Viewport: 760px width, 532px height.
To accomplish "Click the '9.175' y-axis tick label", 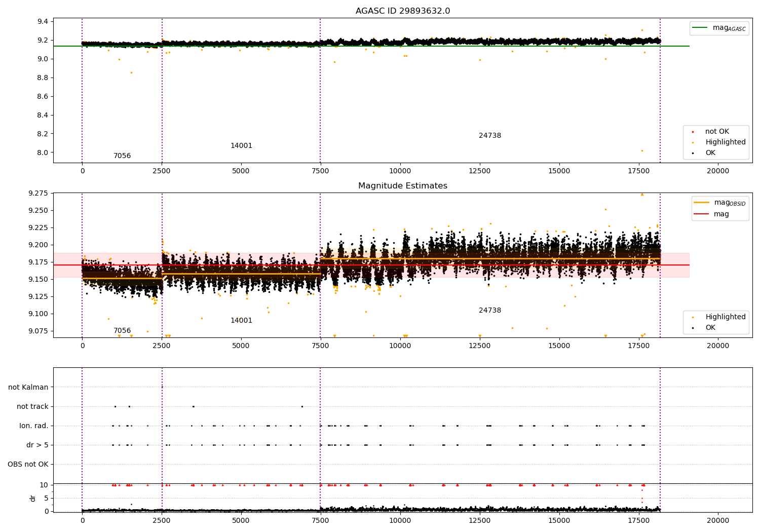I will pos(39,262).
